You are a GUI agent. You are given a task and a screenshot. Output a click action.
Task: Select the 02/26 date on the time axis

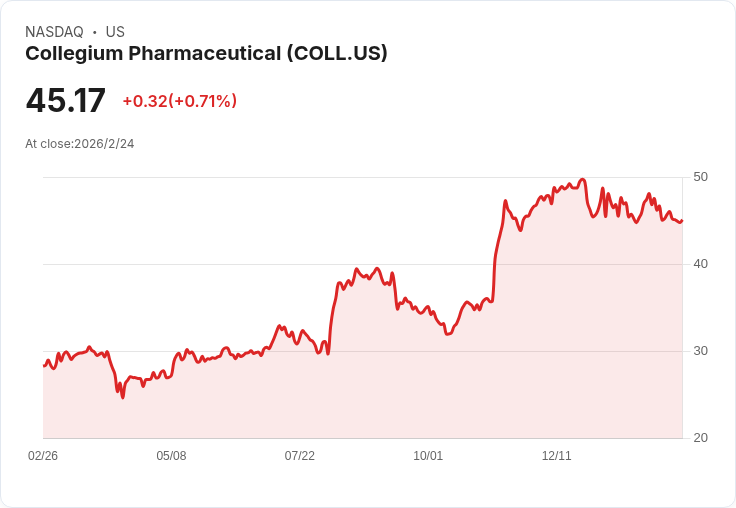click(x=43, y=456)
